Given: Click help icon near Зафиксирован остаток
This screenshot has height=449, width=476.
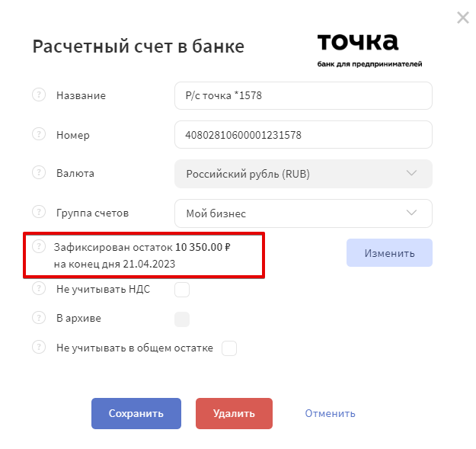Looking at the screenshot, I should click(x=39, y=246).
